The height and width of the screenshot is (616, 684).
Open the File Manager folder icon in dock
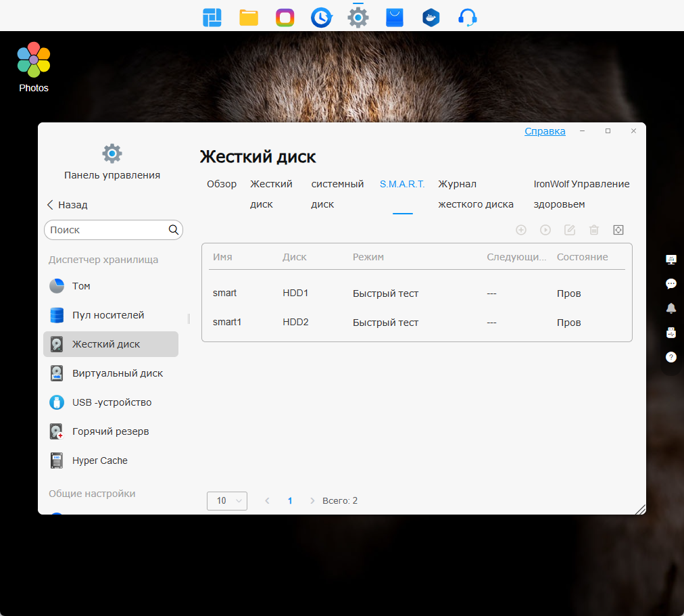[249, 18]
